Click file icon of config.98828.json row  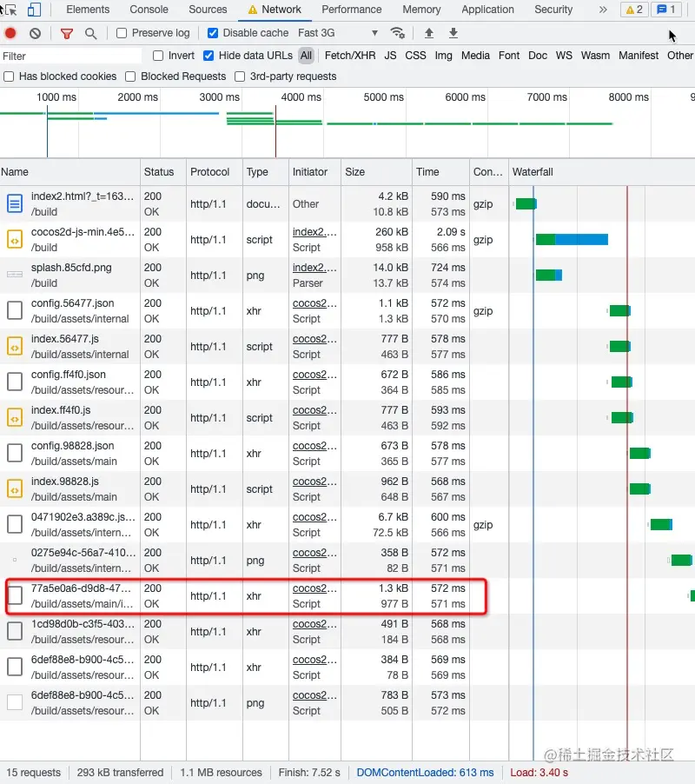pyautogui.click(x=15, y=453)
